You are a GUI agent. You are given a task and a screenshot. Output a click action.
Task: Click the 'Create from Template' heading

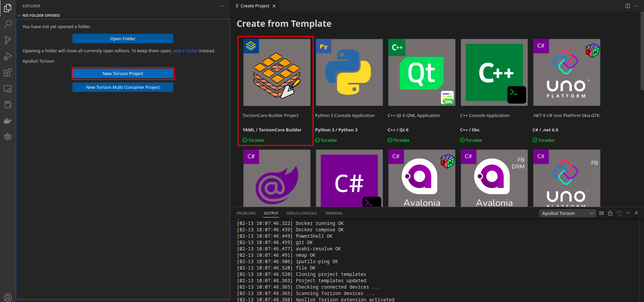(x=284, y=23)
